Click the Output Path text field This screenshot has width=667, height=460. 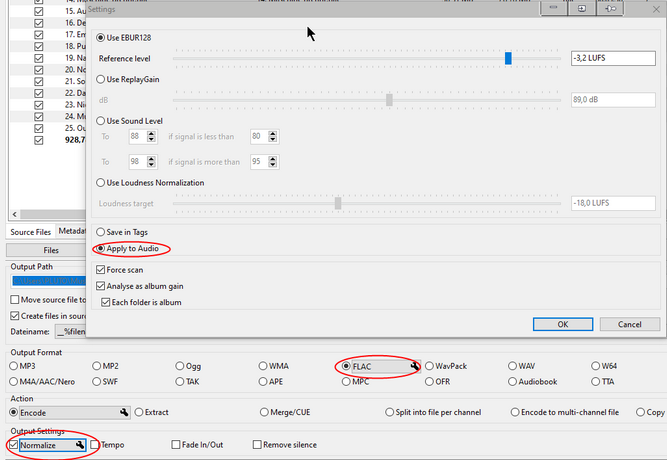click(48, 281)
